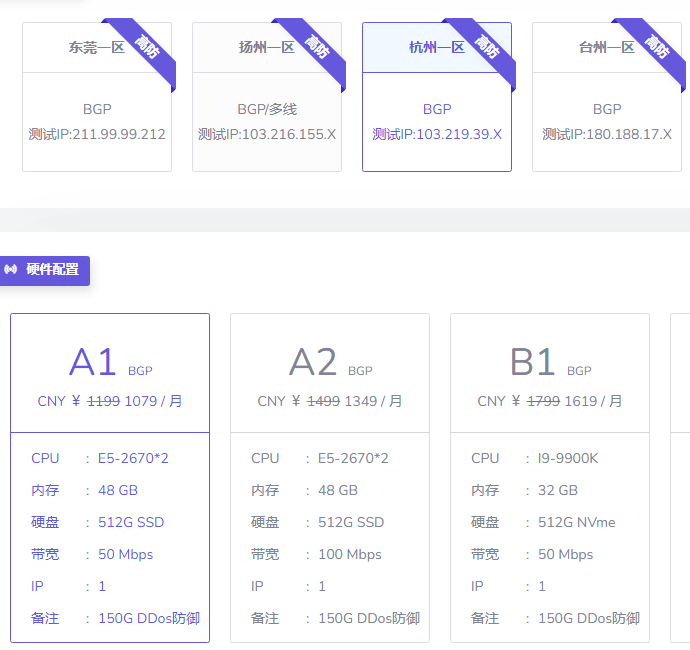Click BGP text in 杭州一区 card
The height and width of the screenshot is (650, 690).
tap(437, 109)
